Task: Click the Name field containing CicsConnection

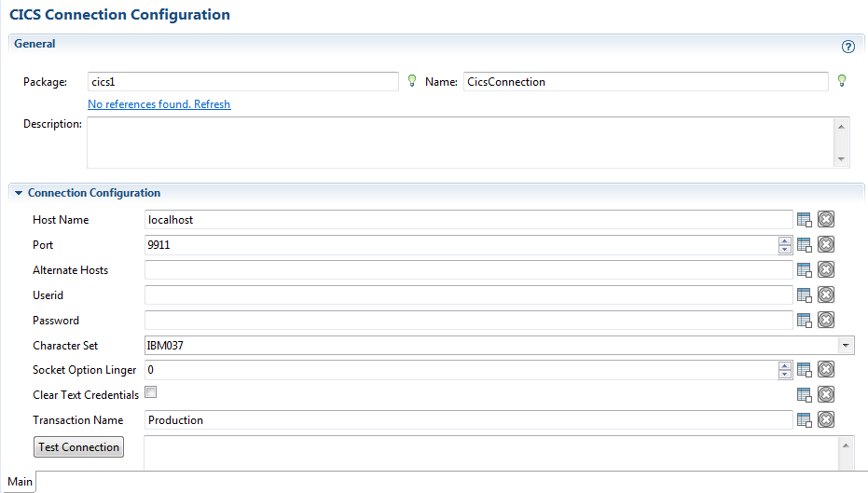Action: [645, 82]
